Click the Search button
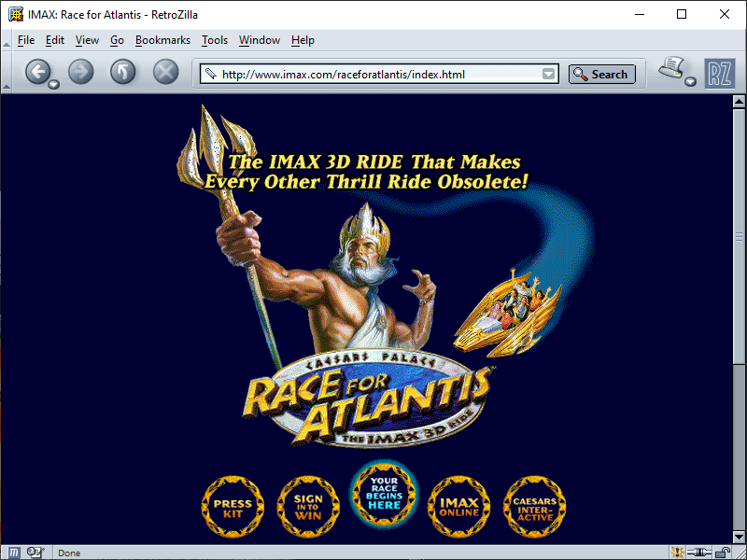Image resolution: width=747 pixels, height=560 pixels. tap(601, 75)
